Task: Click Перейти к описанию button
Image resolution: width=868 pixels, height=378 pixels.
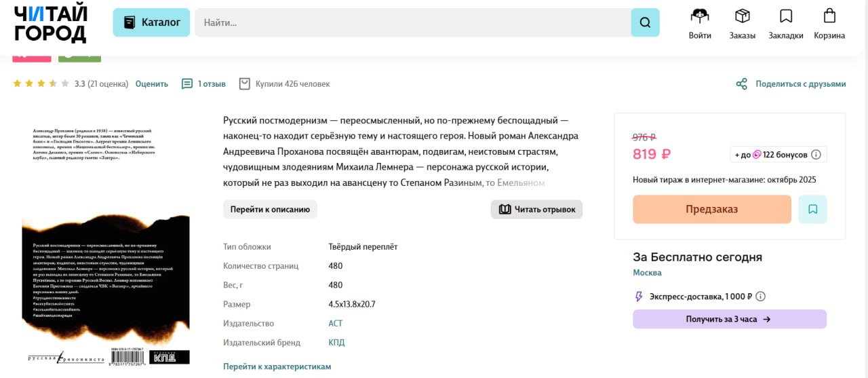Action: (270, 209)
